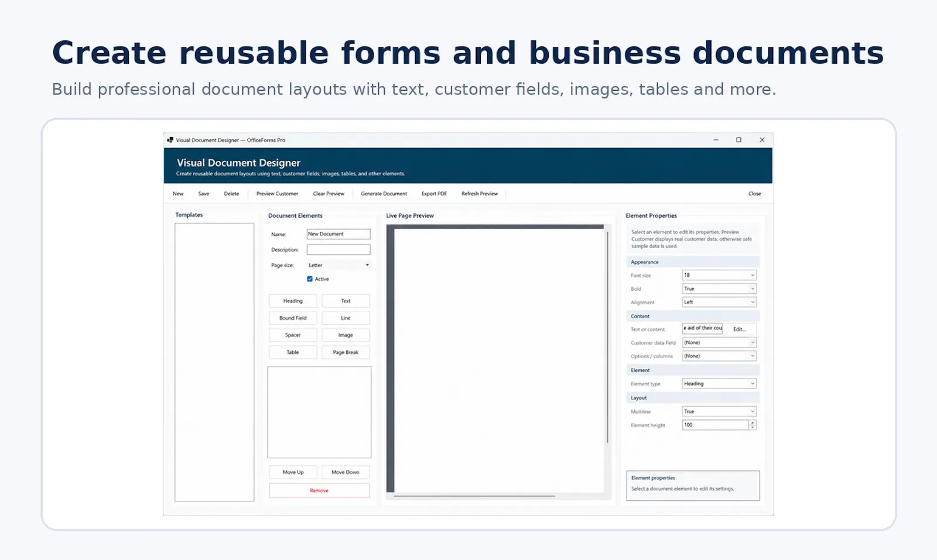Click the red Remove button
The height and width of the screenshot is (560, 937).
[319, 490]
